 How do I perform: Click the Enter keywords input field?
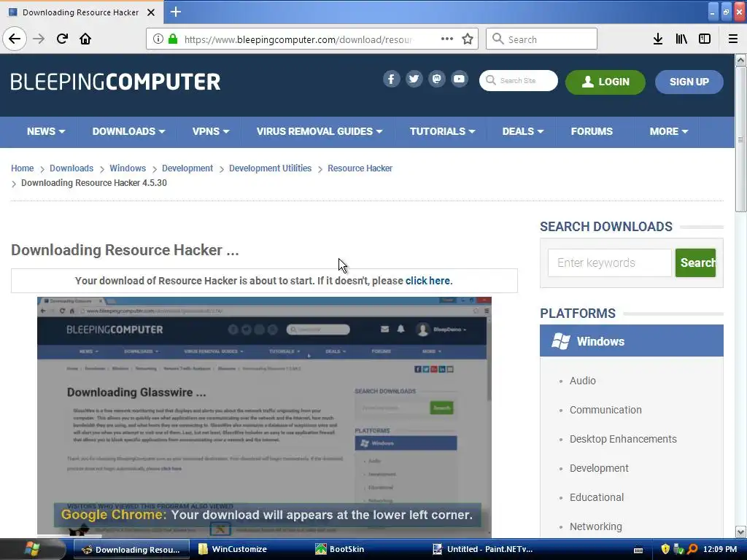(609, 262)
